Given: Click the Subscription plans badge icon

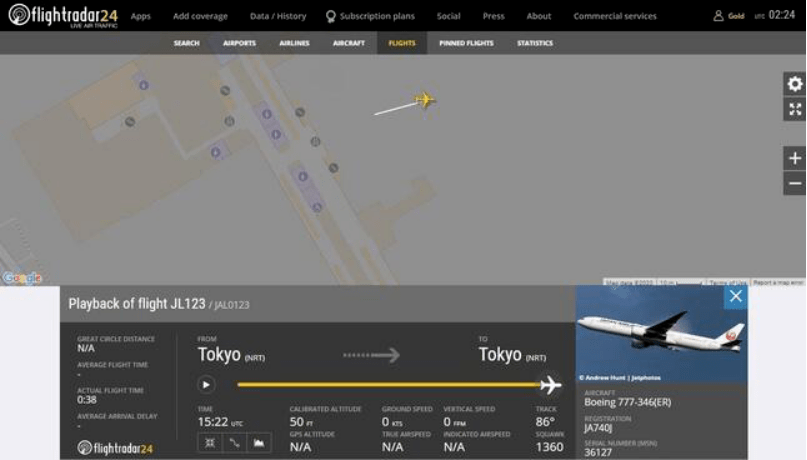Looking at the screenshot, I should coord(330,16).
